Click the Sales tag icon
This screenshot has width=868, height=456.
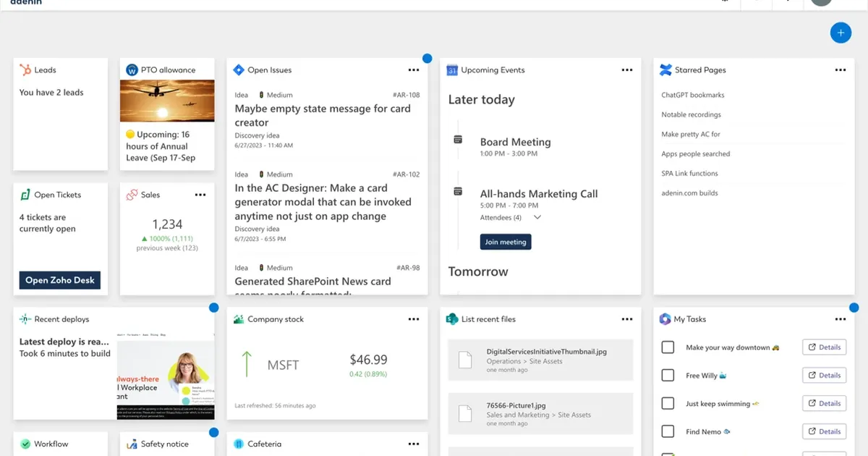click(x=132, y=194)
